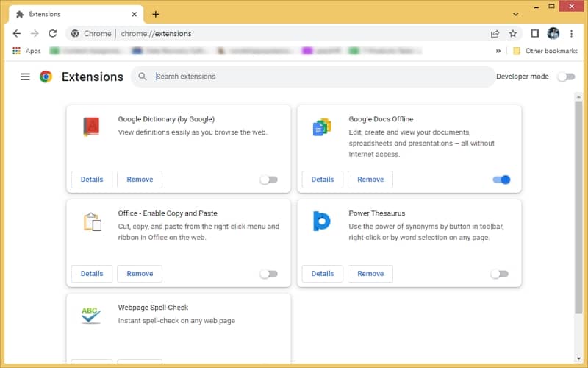Click the Webpage Spell-Check ABC icon
The width and height of the screenshot is (588, 368).
(x=91, y=316)
